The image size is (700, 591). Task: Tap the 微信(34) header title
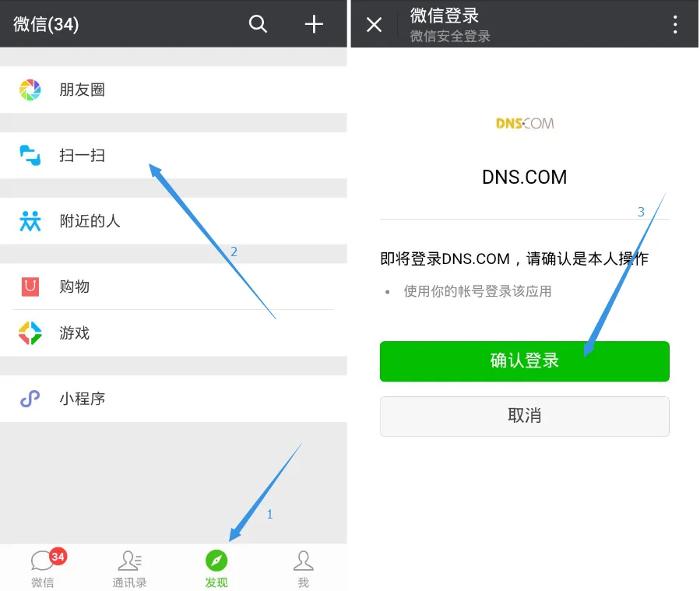(46, 24)
